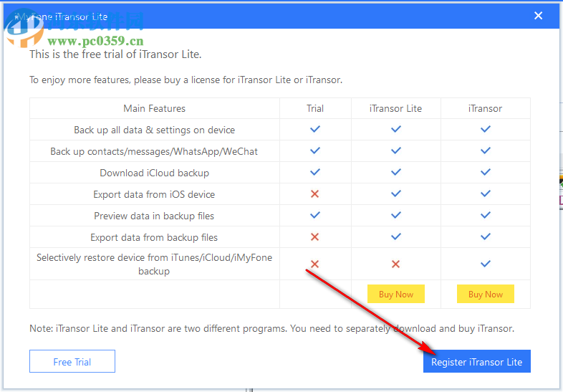The height and width of the screenshot is (392, 563).
Task: Click iTransor Lite checkmark for Back up contacts row
Action: tap(395, 150)
